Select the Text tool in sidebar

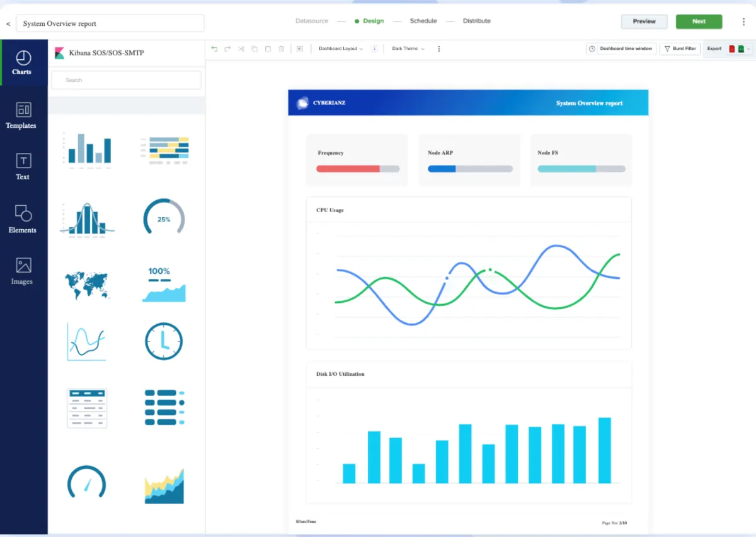23,167
